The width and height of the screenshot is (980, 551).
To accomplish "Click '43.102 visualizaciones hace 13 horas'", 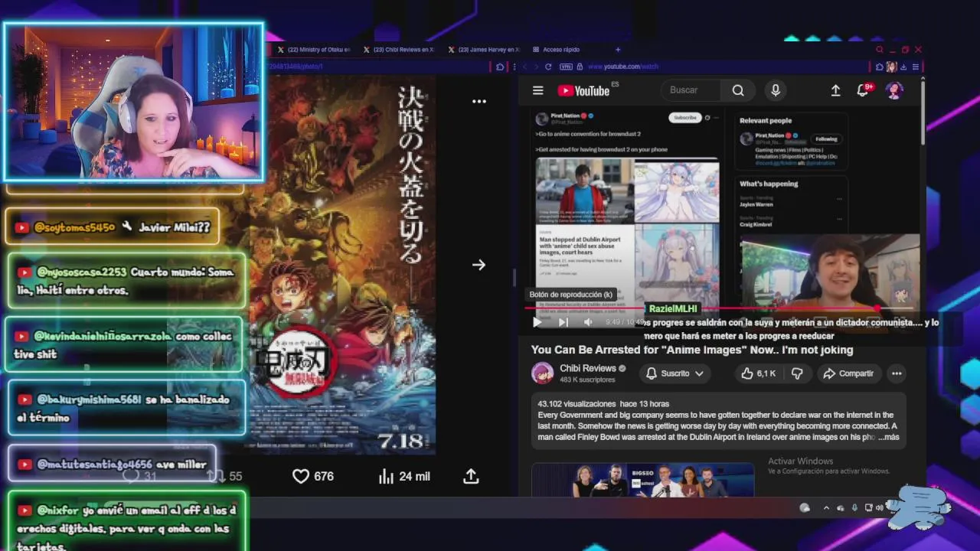I will click(x=603, y=403).
